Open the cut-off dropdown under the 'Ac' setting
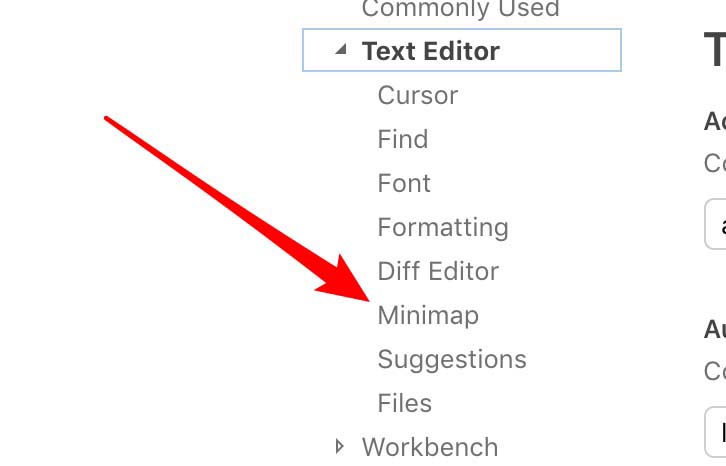This screenshot has height=466, width=726. (716, 224)
